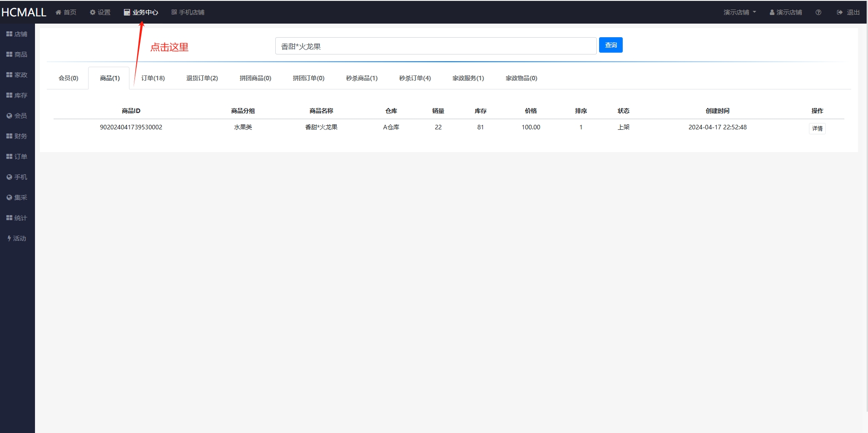Click 退出 to log out
The height and width of the screenshot is (433, 868).
click(x=848, y=12)
